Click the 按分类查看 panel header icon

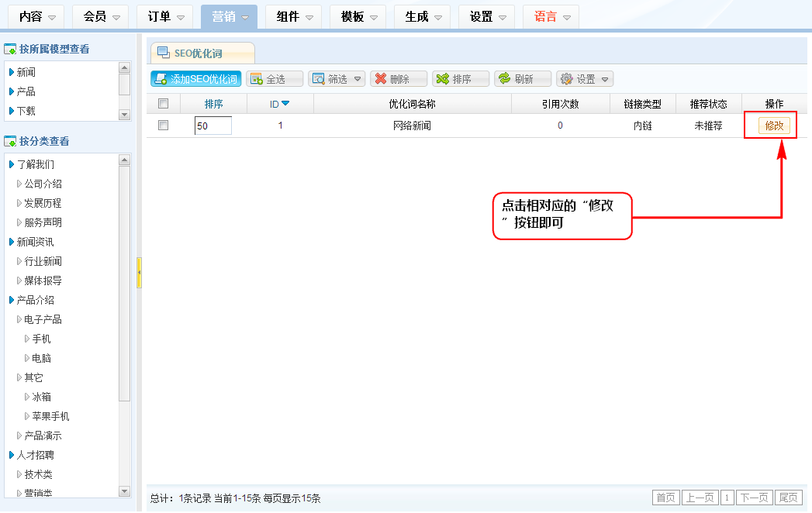click(x=11, y=142)
